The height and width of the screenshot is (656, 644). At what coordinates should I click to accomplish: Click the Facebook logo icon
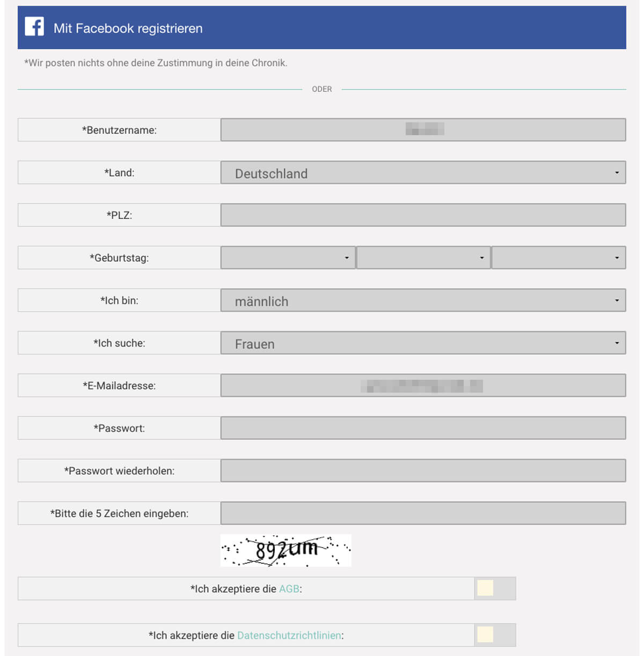pyautogui.click(x=34, y=26)
